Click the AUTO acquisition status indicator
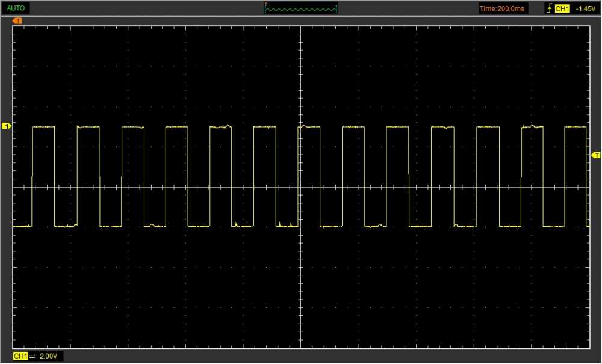602x364 pixels. coord(16,8)
